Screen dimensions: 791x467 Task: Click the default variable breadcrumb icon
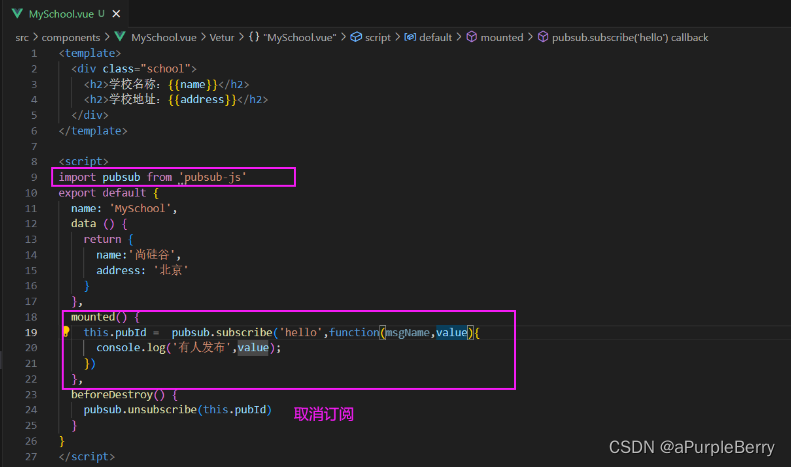point(410,37)
